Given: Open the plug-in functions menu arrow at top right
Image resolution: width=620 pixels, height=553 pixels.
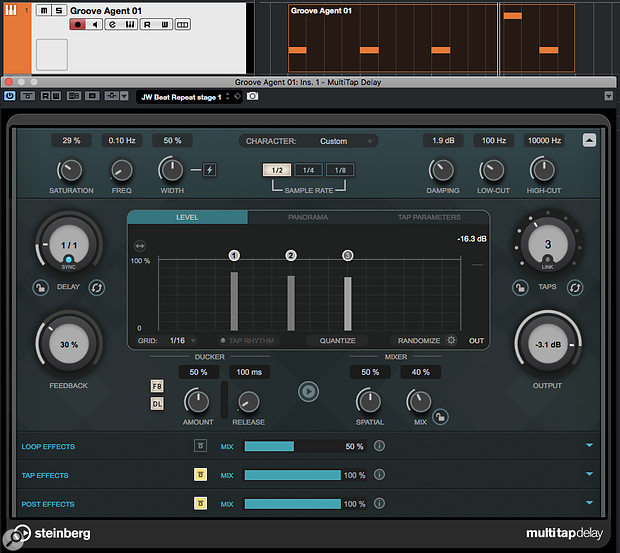Looking at the screenshot, I should click(x=609, y=96).
